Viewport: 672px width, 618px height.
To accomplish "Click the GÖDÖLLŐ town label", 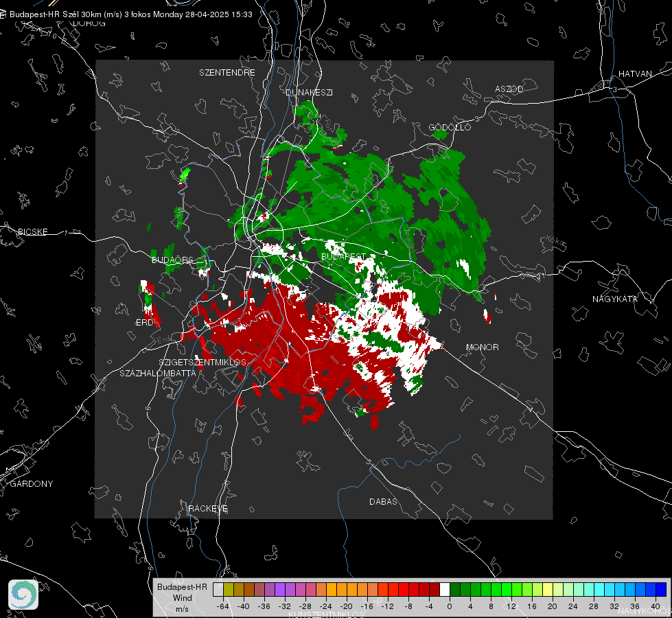I will (x=450, y=127).
